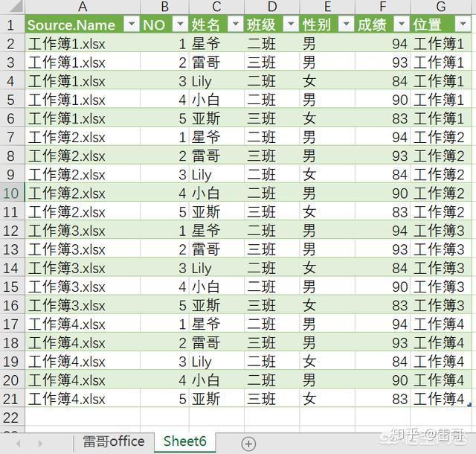Viewport: 476px width, 454px height.
Task: Open the 班级 column filter dropdown
Action: [x=291, y=24]
